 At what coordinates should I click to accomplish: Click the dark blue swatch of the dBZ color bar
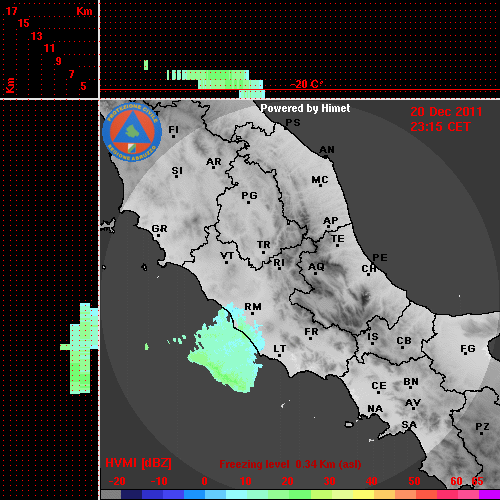tap(132, 495)
